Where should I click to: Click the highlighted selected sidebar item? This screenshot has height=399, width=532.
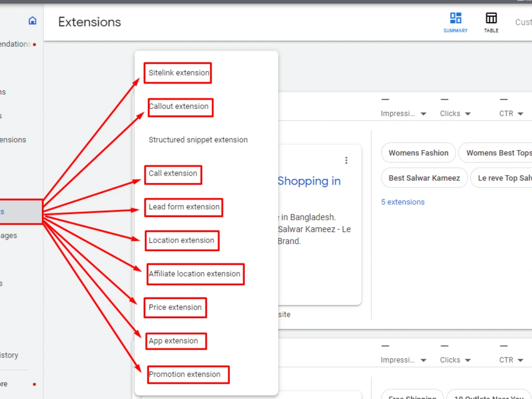[x=21, y=212]
